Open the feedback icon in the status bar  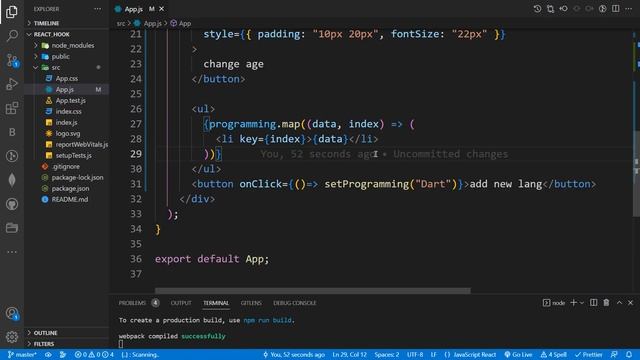point(614,354)
